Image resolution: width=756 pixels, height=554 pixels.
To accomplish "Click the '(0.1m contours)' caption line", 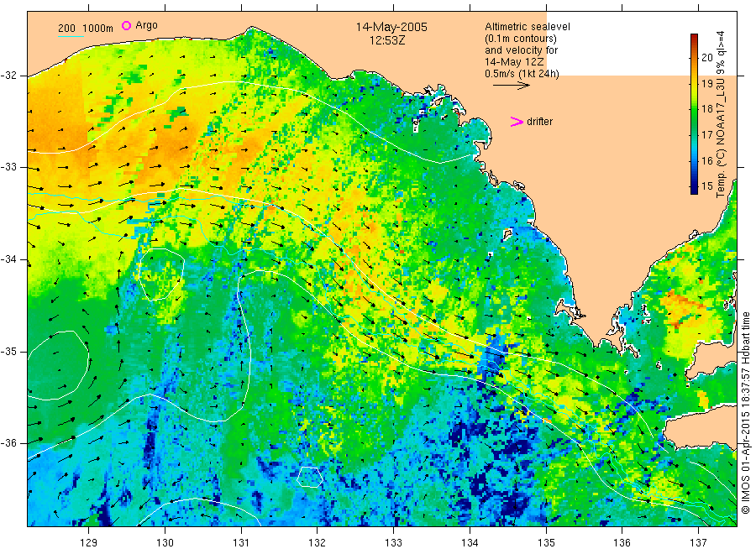I will pyautogui.click(x=521, y=39).
